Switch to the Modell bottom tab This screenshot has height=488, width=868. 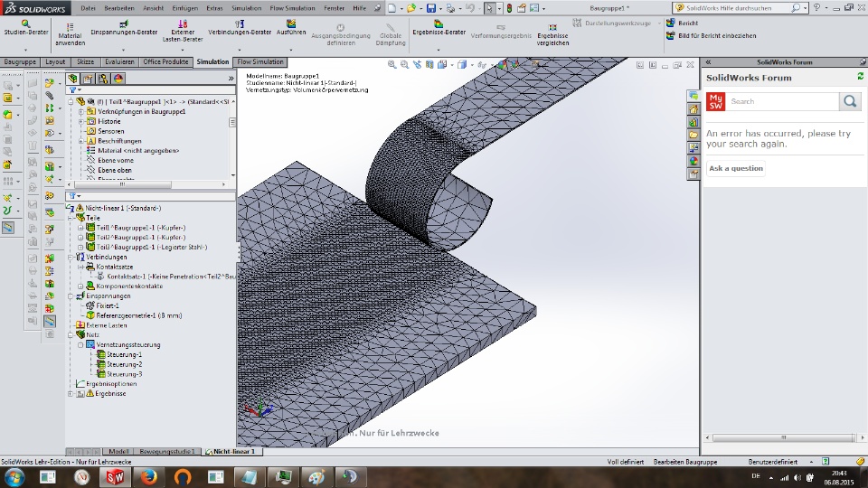[118, 452]
